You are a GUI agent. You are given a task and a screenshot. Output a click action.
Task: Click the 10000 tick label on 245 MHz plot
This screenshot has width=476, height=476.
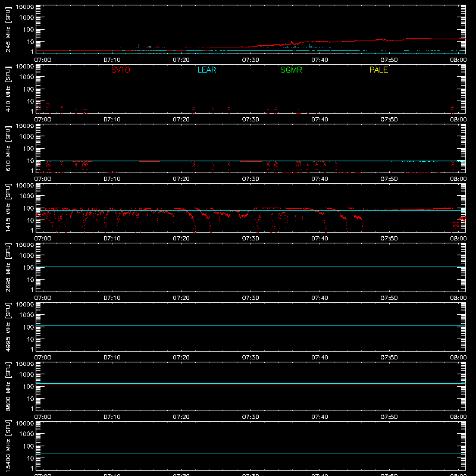click(25, 7)
